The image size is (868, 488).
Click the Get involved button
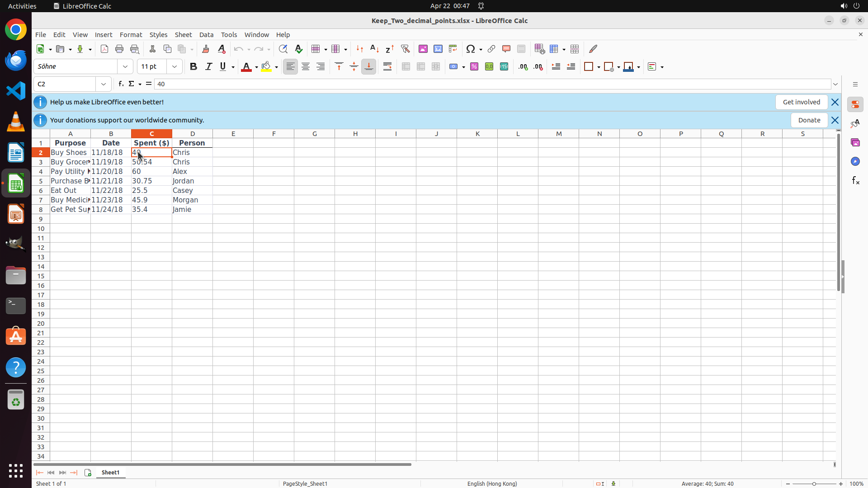[x=801, y=102]
